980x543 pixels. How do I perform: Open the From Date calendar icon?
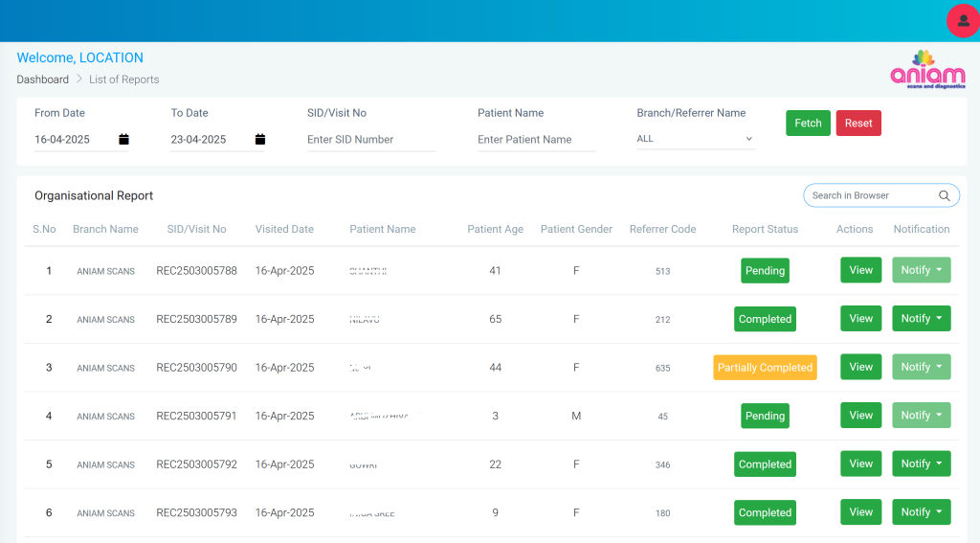point(123,140)
